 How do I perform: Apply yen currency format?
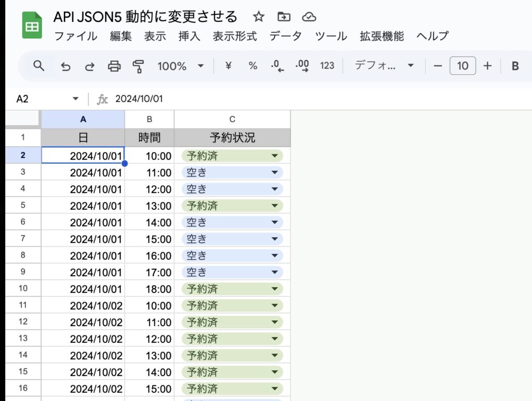coord(228,66)
